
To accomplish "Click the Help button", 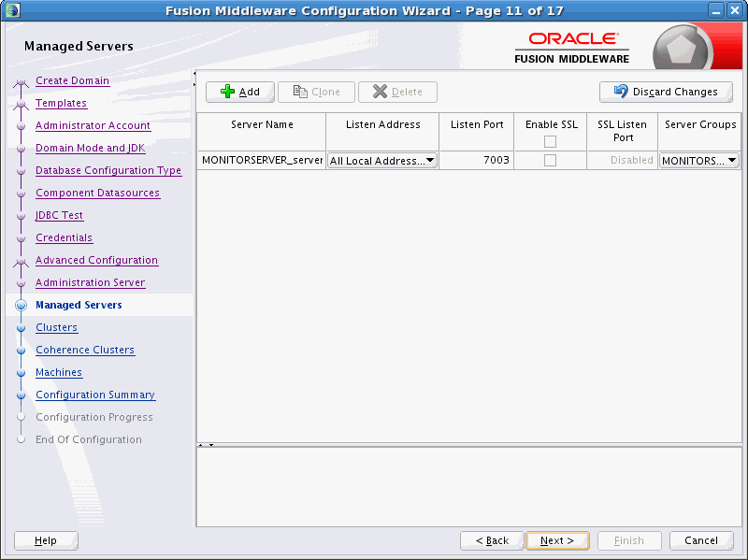I will [46, 540].
